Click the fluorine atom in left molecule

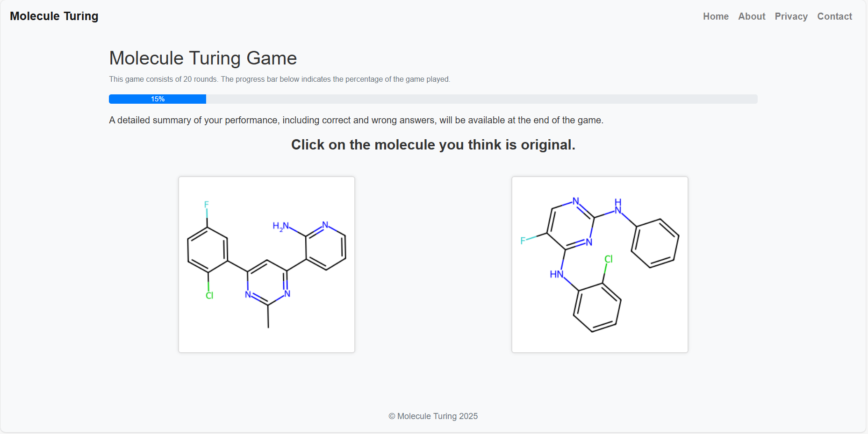click(207, 205)
